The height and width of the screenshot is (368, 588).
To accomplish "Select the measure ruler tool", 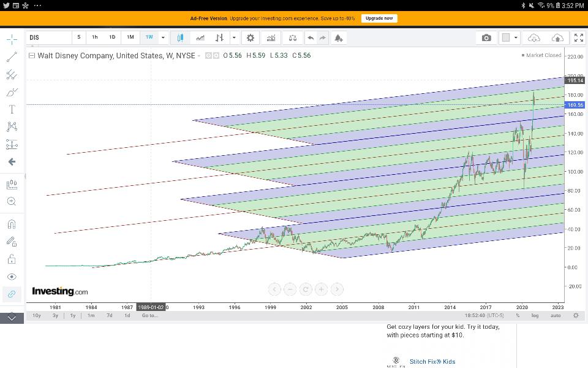I will [x=12, y=184].
